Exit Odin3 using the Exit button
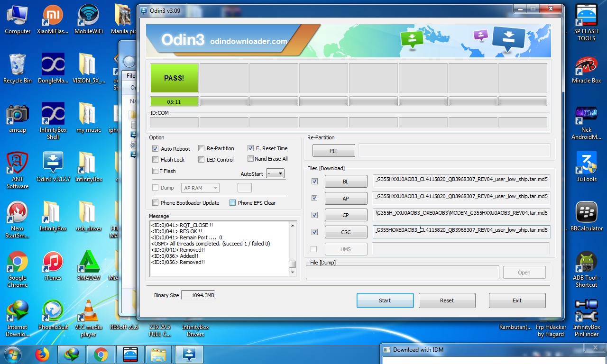 pos(517,300)
